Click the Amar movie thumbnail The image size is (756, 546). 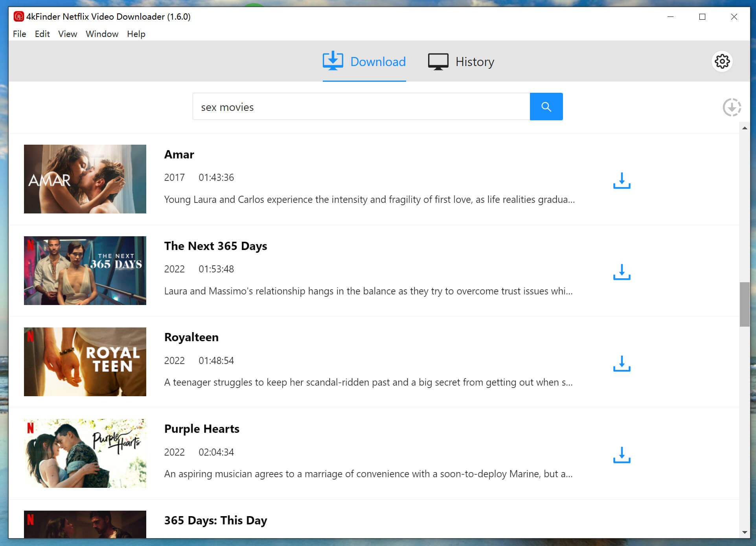click(x=85, y=178)
